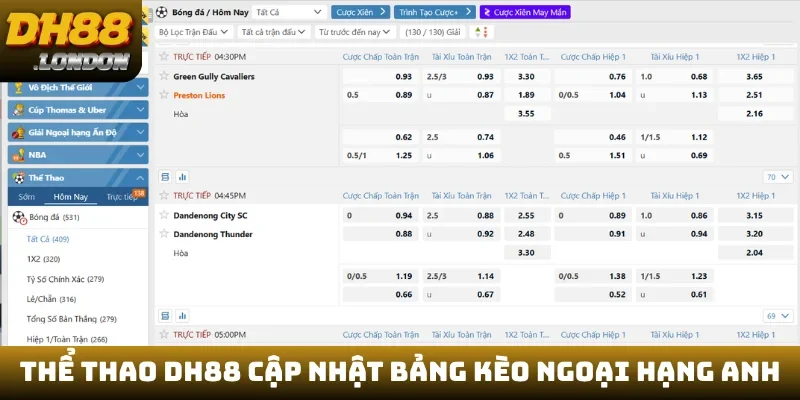Click the Giải Ngoại hạng Ấn Độ icon
This screenshot has width=800, height=400.
[18, 133]
